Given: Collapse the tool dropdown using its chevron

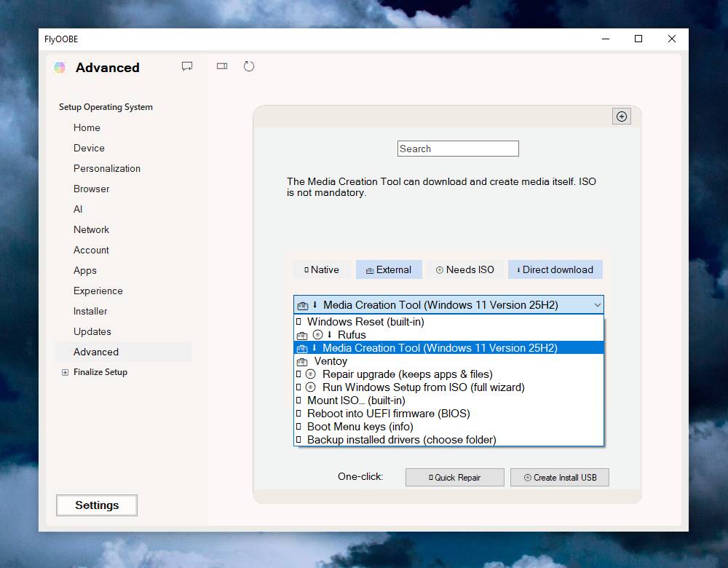Looking at the screenshot, I should (597, 305).
